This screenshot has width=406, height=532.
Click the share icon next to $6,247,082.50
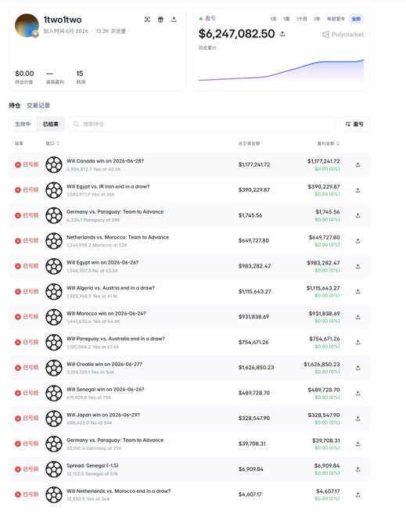pyautogui.click(x=282, y=34)
